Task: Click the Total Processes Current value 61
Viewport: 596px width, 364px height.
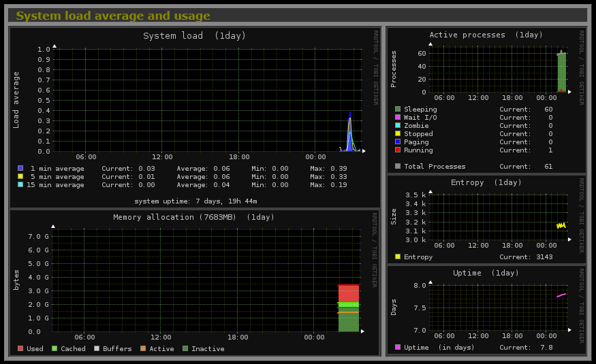Action: click(548, 166)
